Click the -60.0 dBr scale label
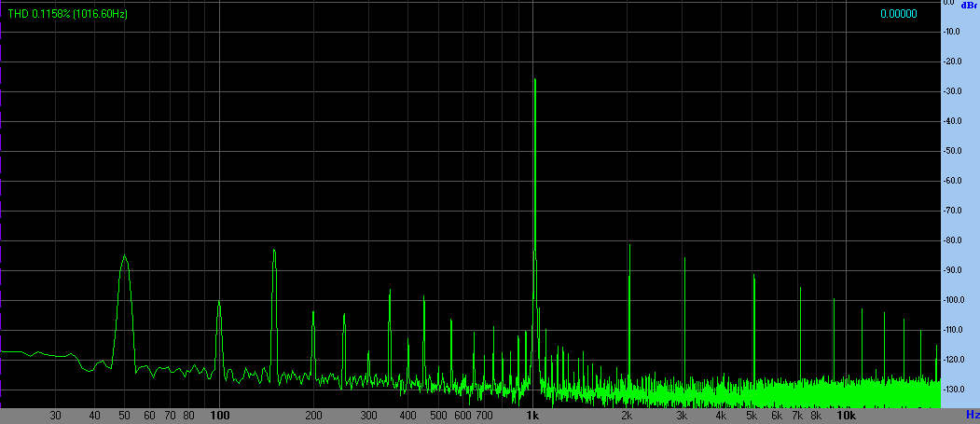980x424 pixels. 952,181
